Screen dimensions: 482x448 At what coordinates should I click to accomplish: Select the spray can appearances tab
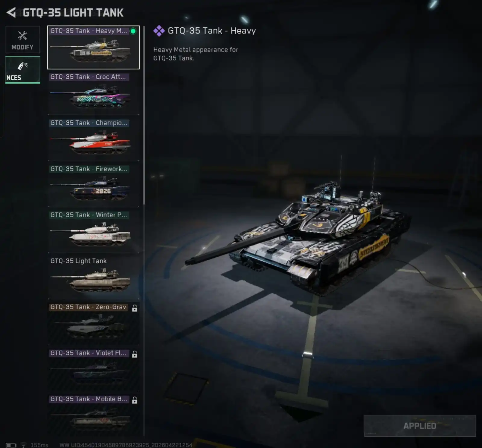coord(23,70)
